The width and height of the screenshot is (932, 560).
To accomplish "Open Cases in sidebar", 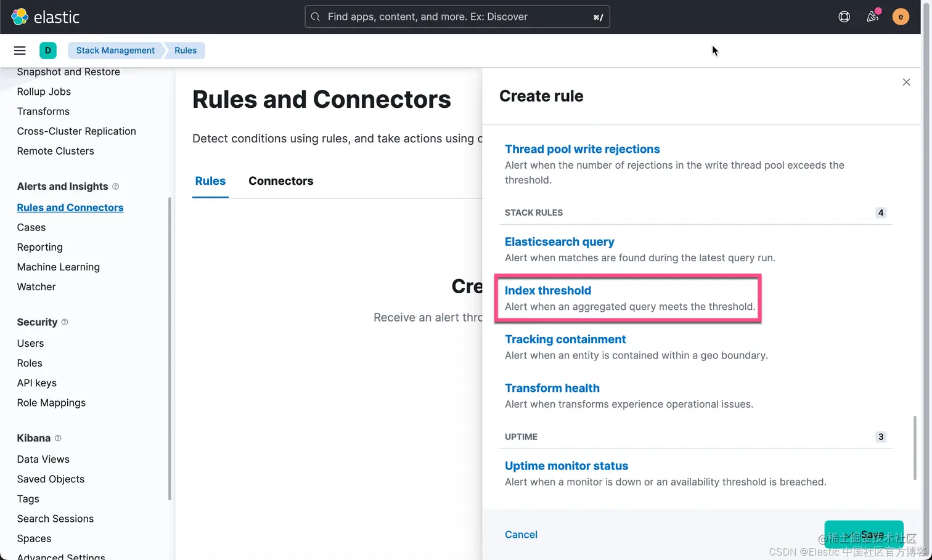I will (31, 227).
